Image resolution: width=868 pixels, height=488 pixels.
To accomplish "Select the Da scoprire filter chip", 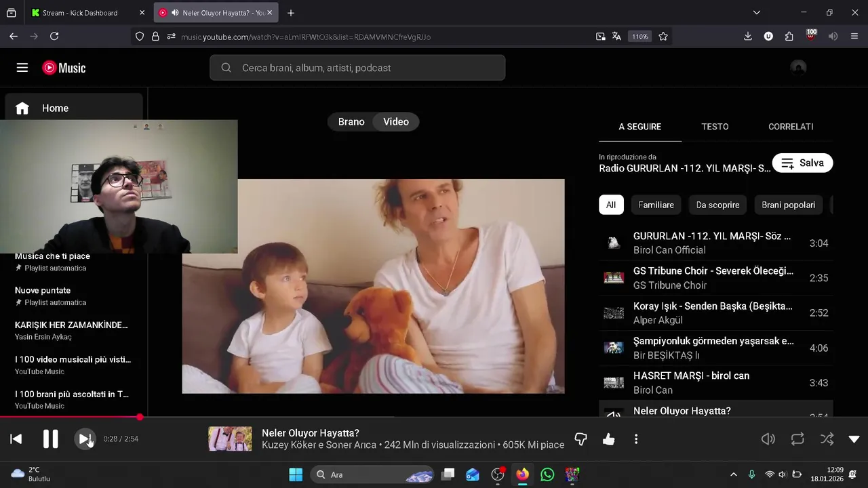I will (717, 205).
